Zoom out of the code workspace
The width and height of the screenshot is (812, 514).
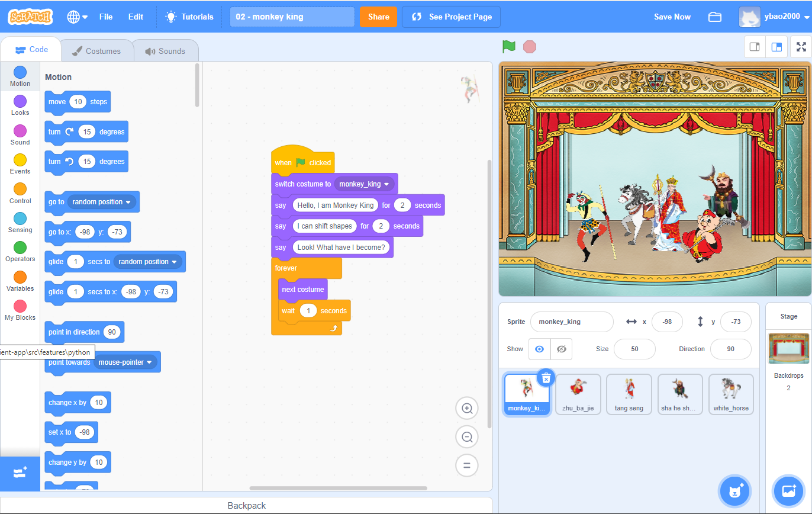(x=467, y=437)
